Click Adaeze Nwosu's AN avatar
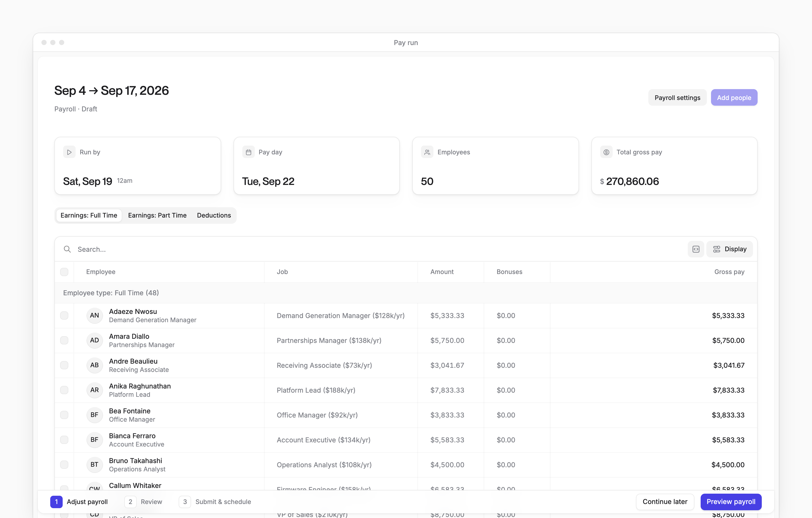This screenshot has height=518, width=812. click(95, 316)
